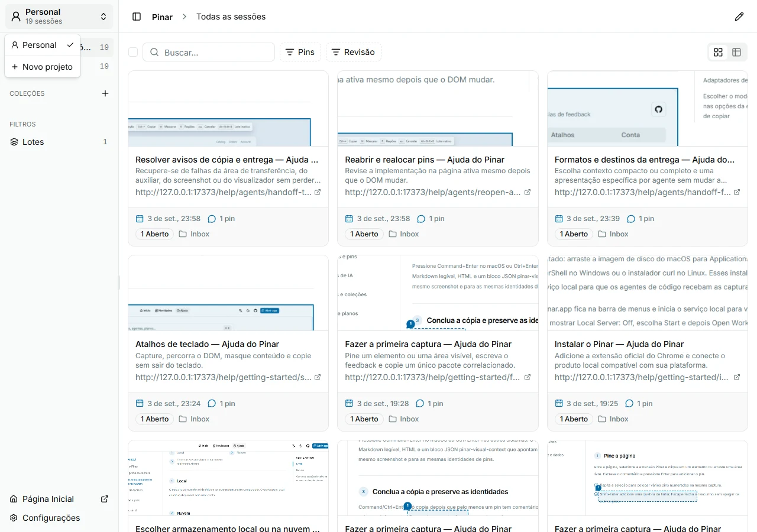Add a new collection with plus icon
Viewport: 757px width, 532px height.
click(x=105, y=93)
